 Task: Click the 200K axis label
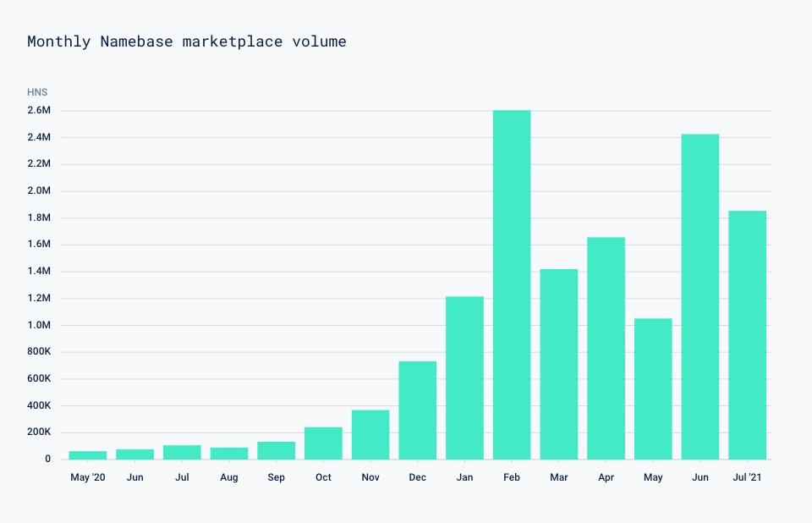(x=39, y=432)
